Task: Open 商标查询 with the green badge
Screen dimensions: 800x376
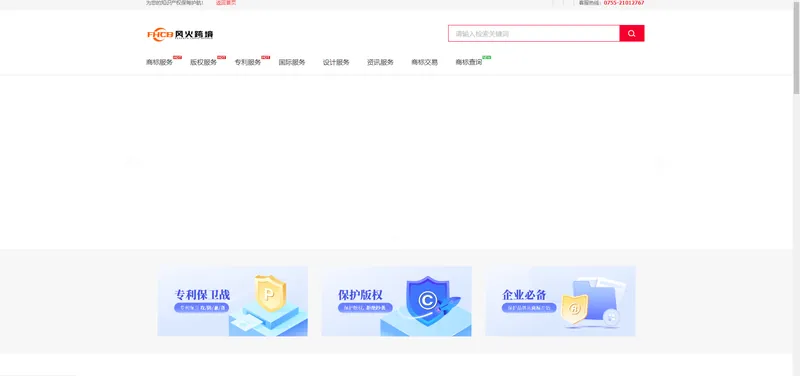Action: click(x=468, y=62)
